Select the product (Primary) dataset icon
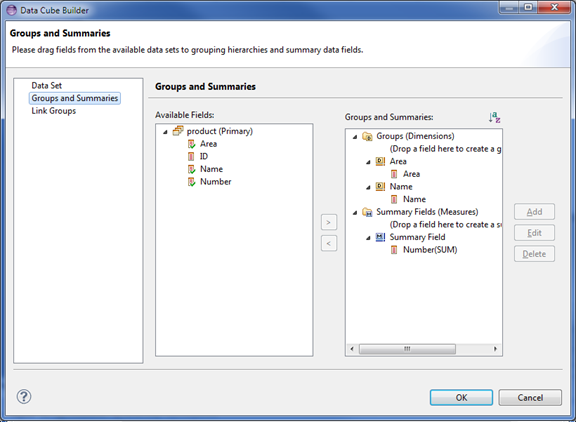The width and height of the screenshot is (576, 422). coord(178,131)
